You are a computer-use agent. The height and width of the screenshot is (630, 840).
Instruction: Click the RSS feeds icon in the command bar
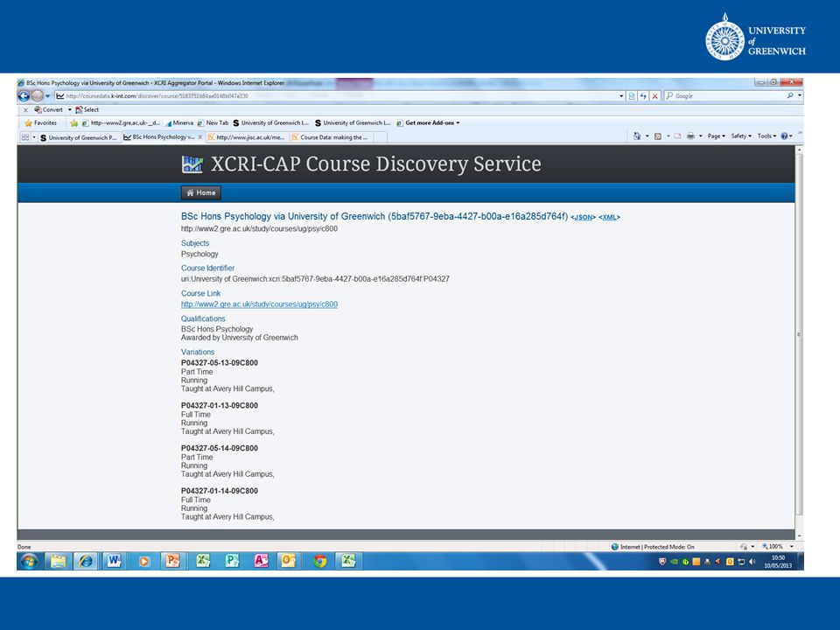658,136
